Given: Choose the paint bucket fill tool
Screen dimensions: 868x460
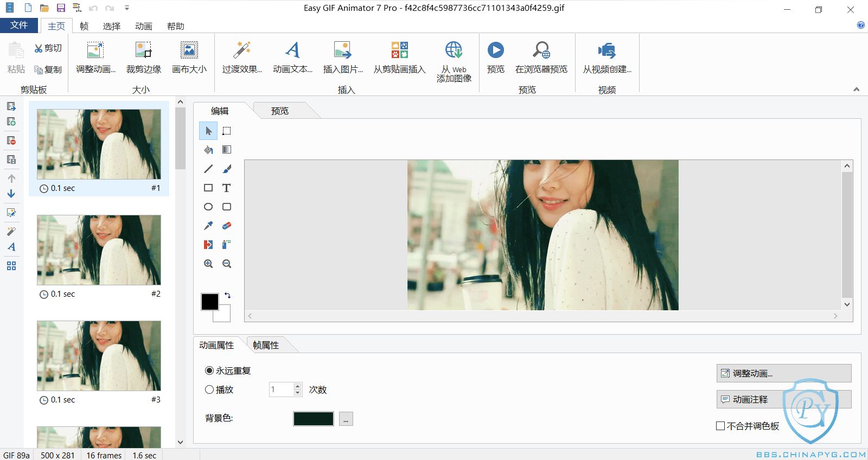Looking at the screenshot, I should (x=208, y=150).
